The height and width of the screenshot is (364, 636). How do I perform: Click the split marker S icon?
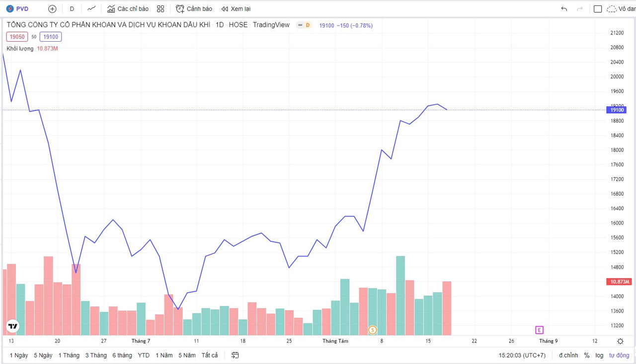372,330
